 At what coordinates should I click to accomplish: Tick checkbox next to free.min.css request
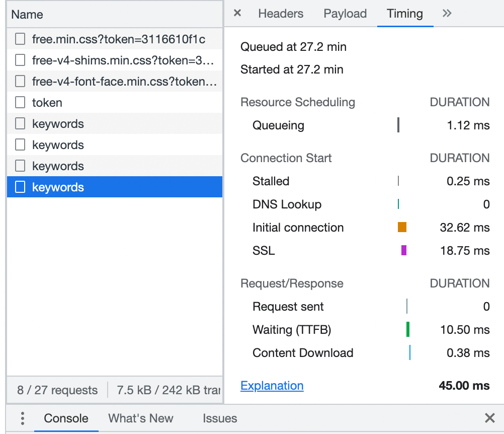point(20,39)
